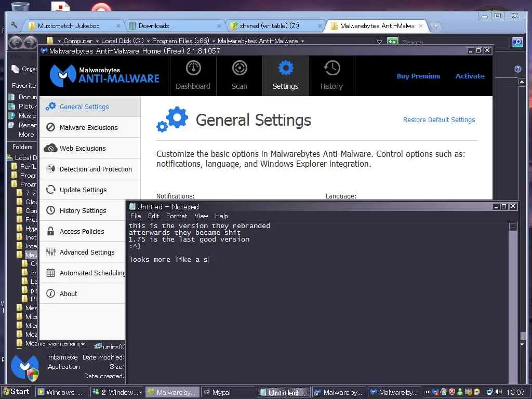The height and width of the screenshot is (399, 532).
Task: Click Explorer window scrollbar down arrow
Action: pos(522,344)
